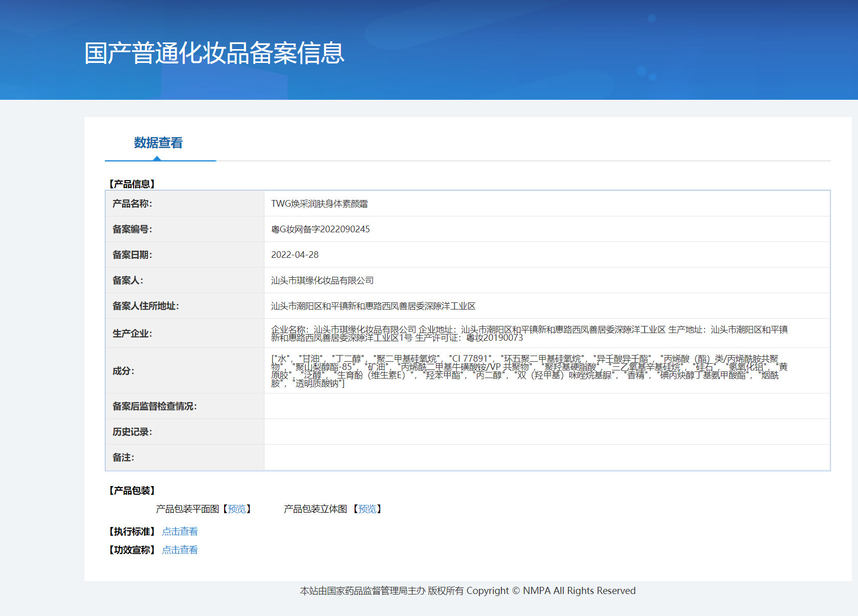858x616 pixels.
Task: Click filing number 粤G妆网备字2022090245
Action: point(320,229)
